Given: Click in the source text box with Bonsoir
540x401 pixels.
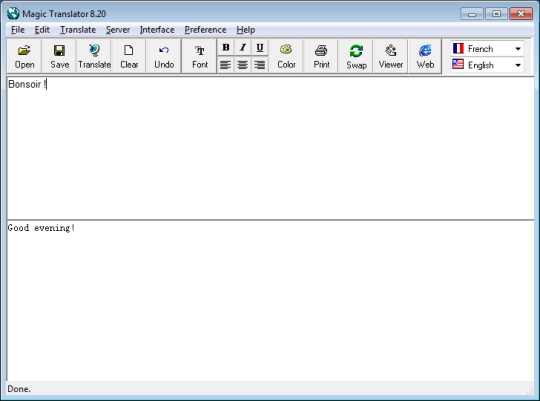Looking at the screenshot, I should (270, 148).
